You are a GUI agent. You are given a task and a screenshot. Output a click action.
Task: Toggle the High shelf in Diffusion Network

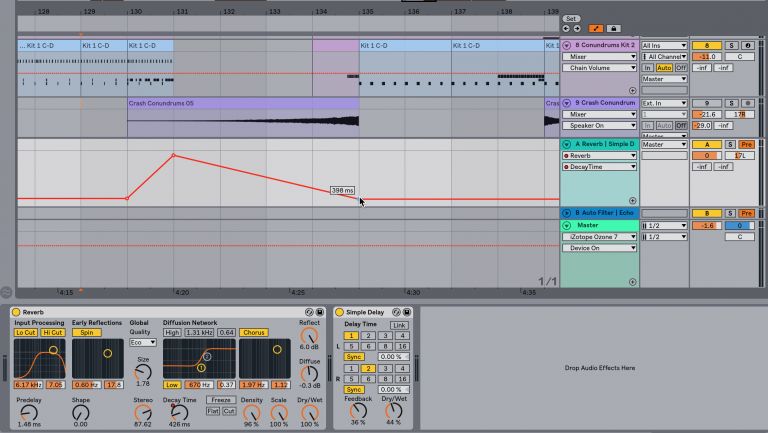pos(172,333)
